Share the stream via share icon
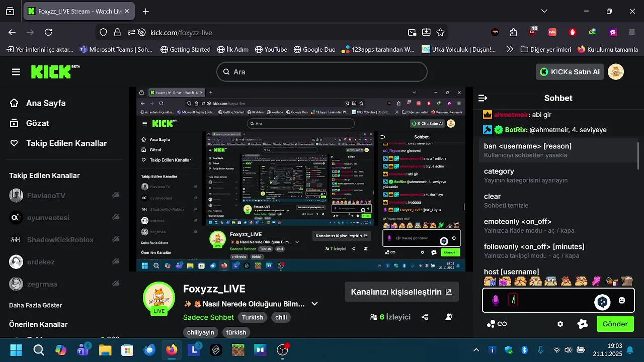644x362 pixels. click(x=425, y=317)
